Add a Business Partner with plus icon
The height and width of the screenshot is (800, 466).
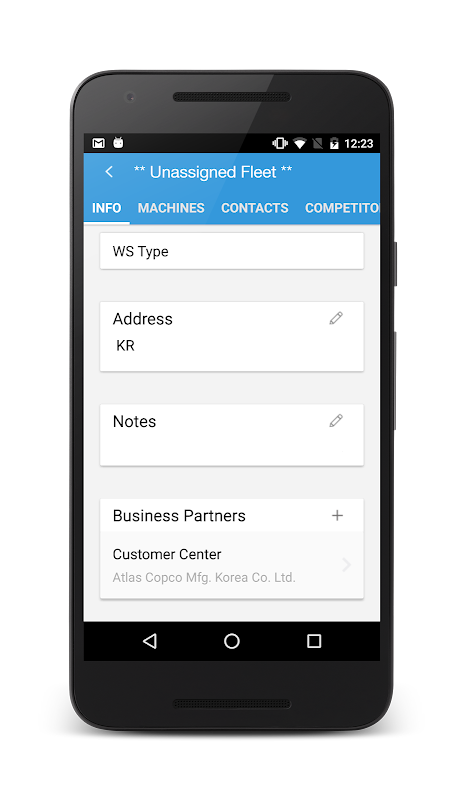[x=337, y=515]
